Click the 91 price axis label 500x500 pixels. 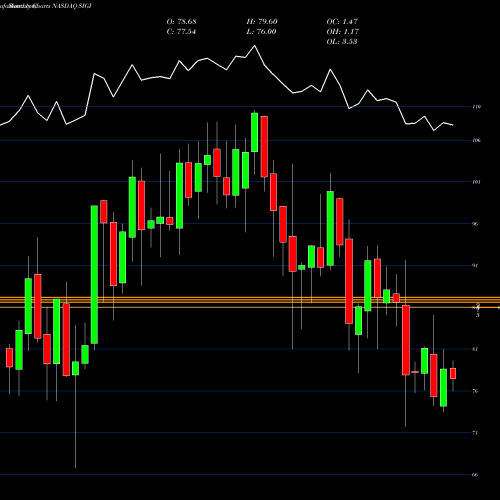475,266
